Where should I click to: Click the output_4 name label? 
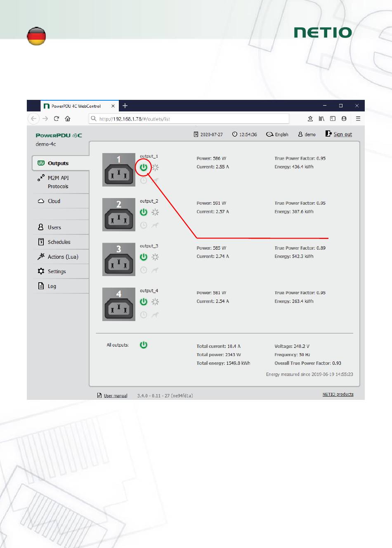149,291
